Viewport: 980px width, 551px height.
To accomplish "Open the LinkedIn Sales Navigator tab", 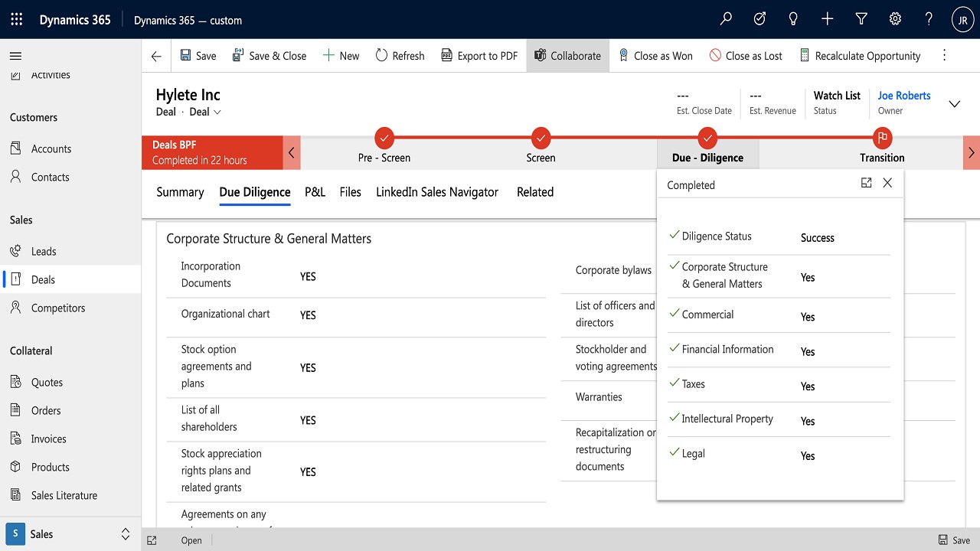I will [x=437, y=192].
